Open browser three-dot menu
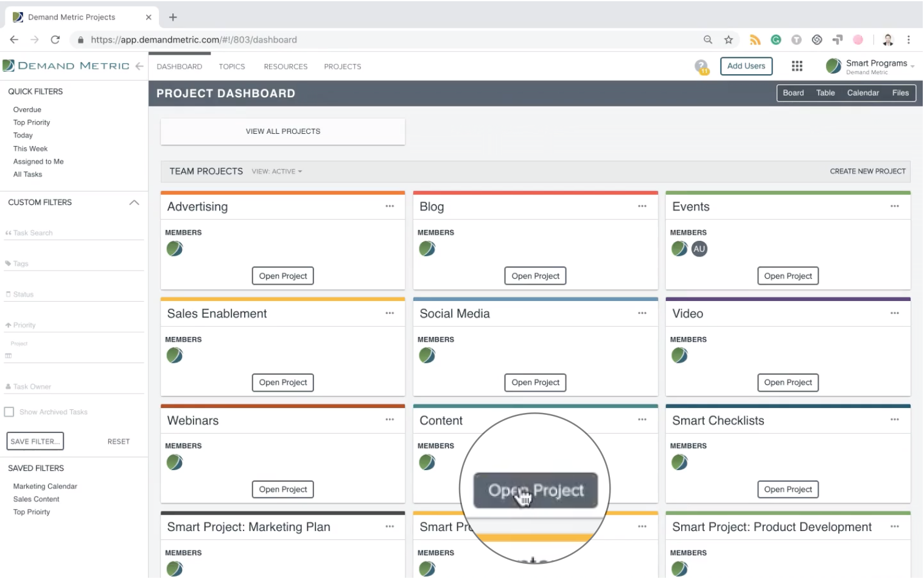The image size is (924, 579). (909, 40)
